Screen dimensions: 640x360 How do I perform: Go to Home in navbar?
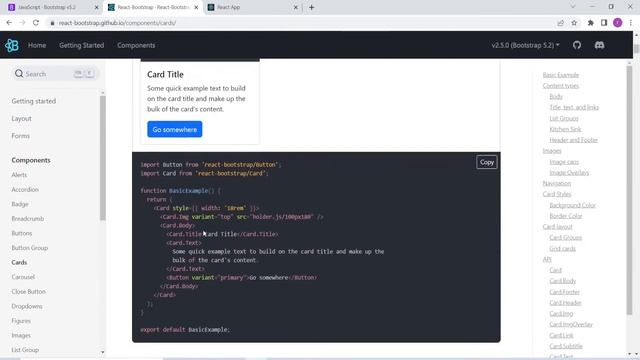coord(37,45)
